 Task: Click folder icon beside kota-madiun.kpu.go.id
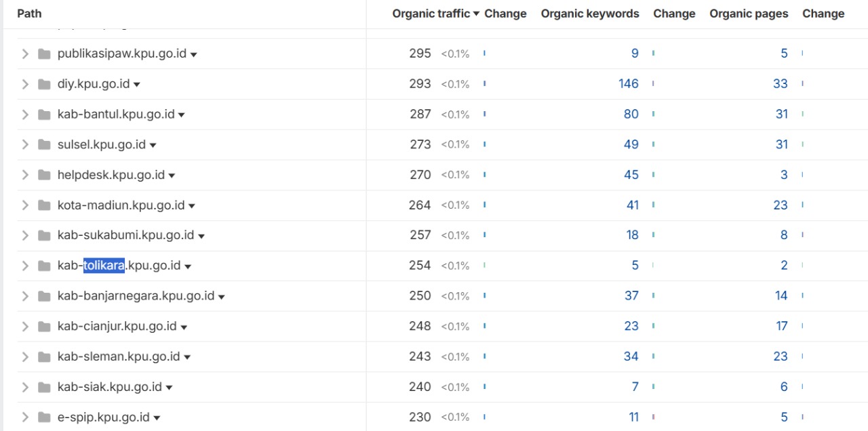[x=45, y=205]
